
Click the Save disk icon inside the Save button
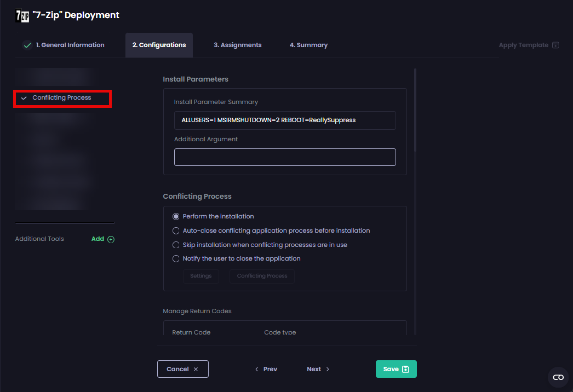[404, 368]
